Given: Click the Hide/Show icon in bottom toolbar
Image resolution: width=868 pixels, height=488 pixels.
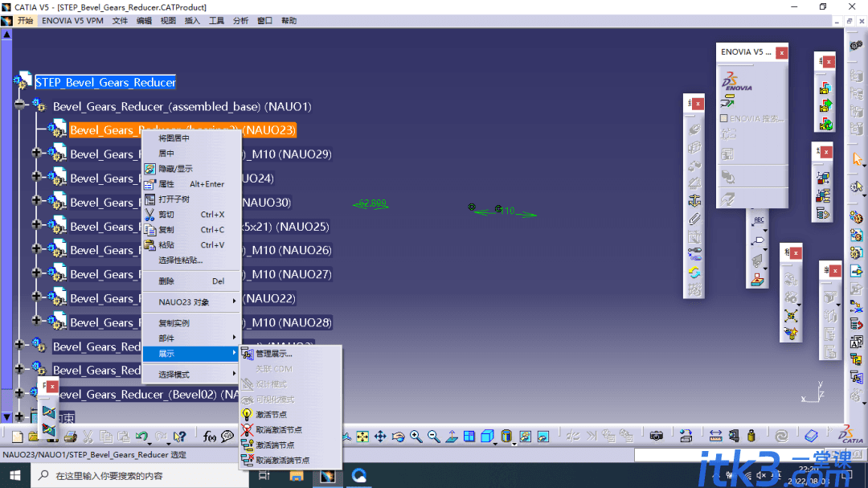Looking at the screenshot, I should pos(525,437).
